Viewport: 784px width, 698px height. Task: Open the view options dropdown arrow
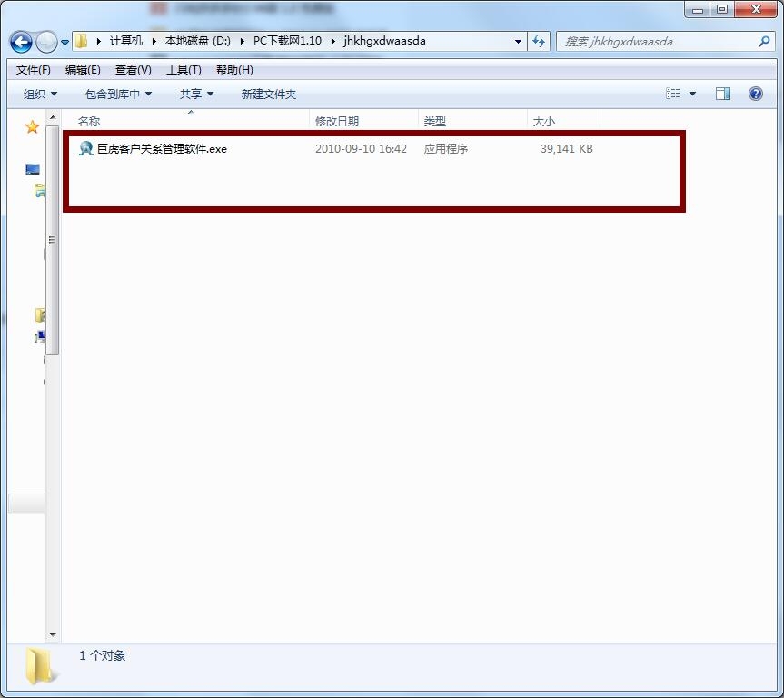point(692,94)
